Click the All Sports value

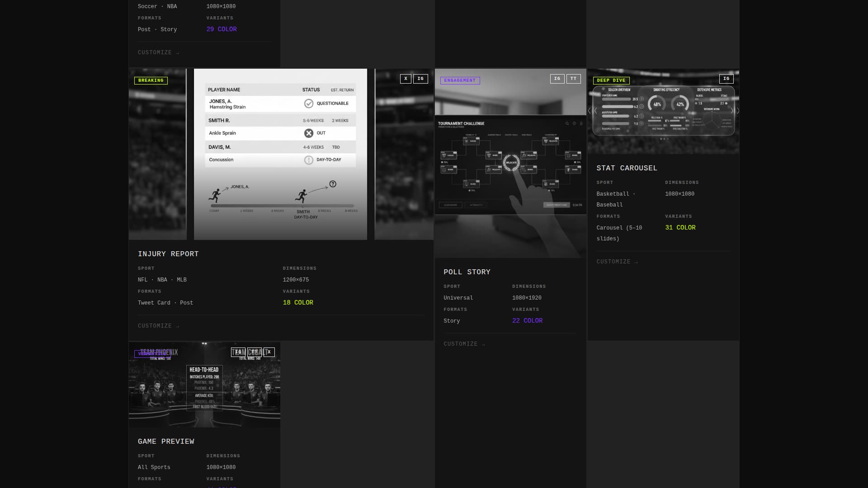[x=154, y=467]
